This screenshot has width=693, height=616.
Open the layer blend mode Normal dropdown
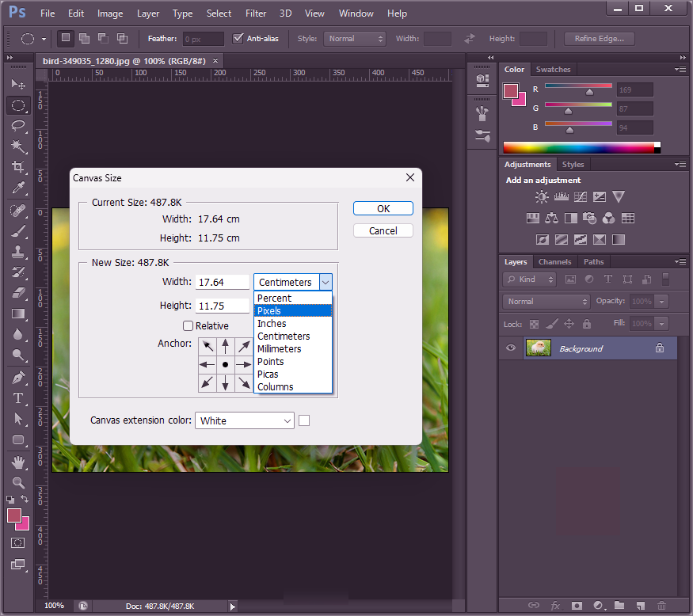[547, 302]
